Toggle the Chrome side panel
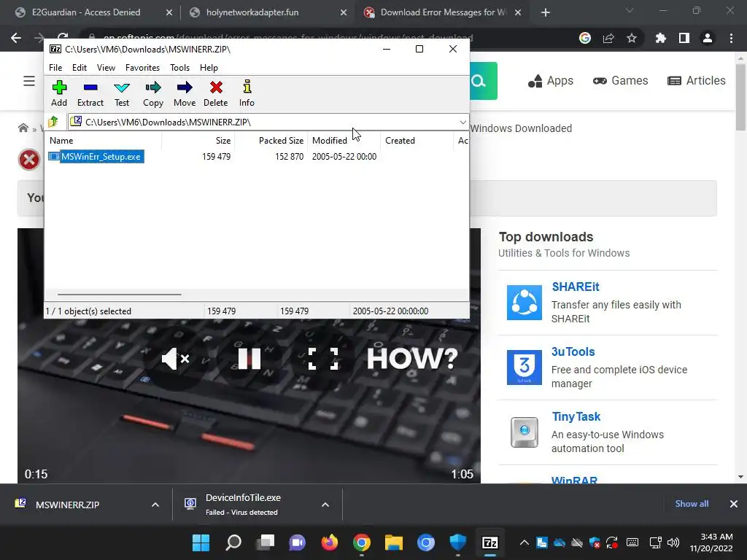 pyautogui.click(x=684, y=38)
